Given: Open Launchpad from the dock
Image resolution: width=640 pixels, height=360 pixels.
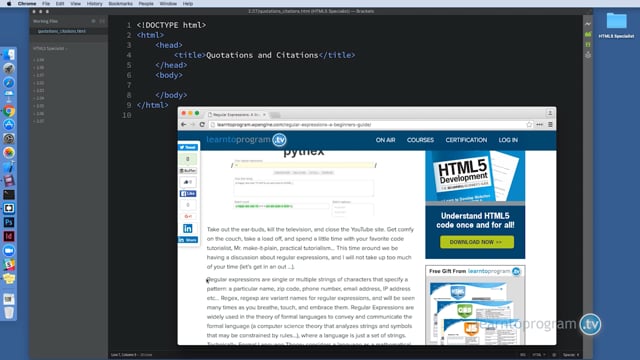Looking at the screenshot, I should coord(9,69).
